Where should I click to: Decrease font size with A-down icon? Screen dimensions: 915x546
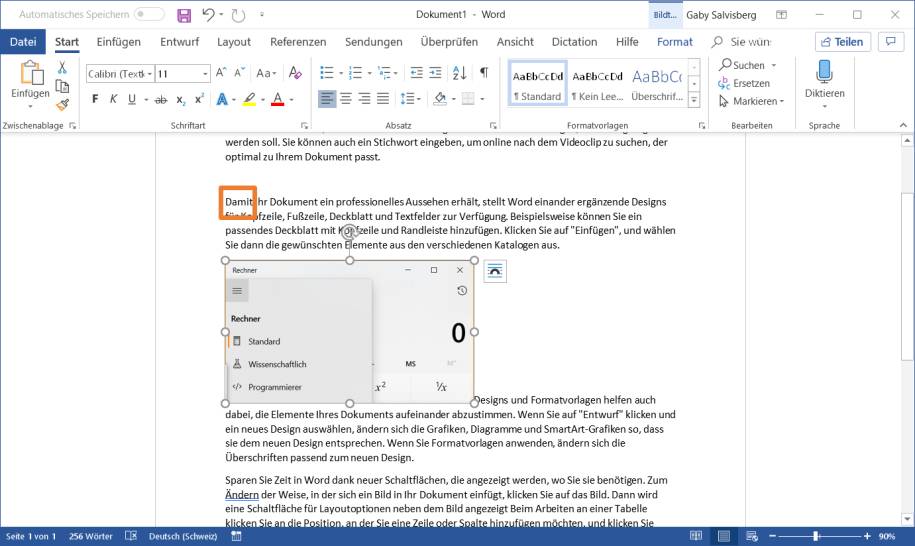coord(239,72)
